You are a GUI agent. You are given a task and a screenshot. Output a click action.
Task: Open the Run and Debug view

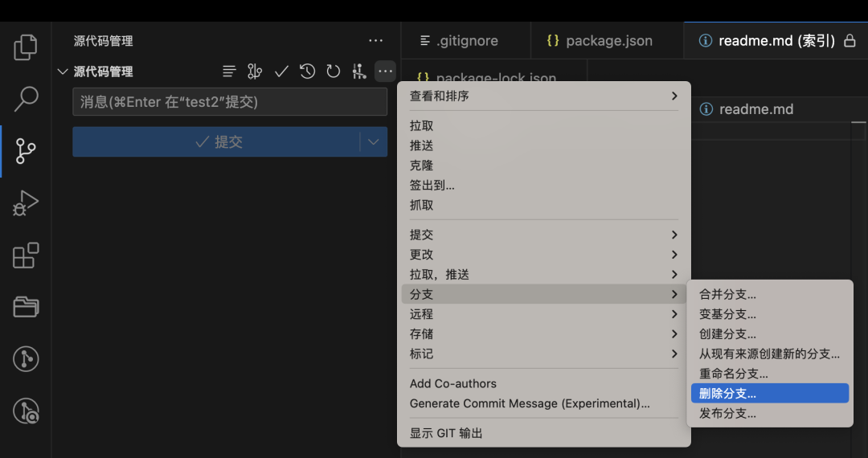tap(26, 203)
